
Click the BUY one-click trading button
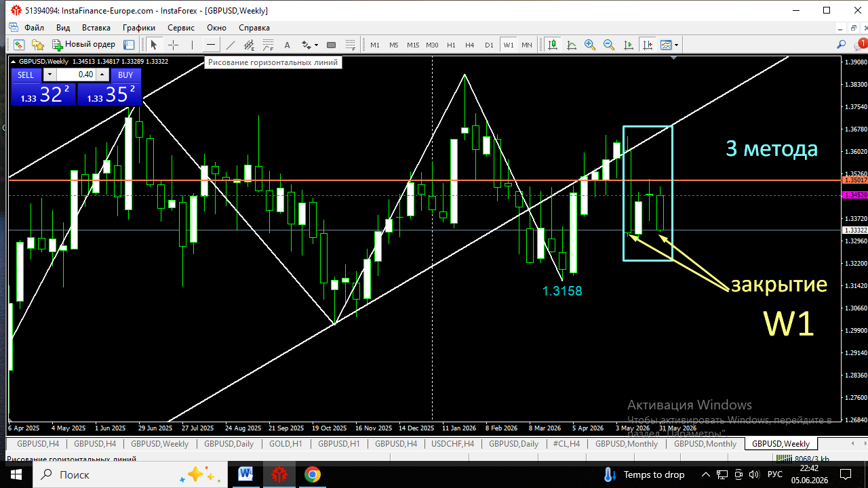[x=125, y=75]
